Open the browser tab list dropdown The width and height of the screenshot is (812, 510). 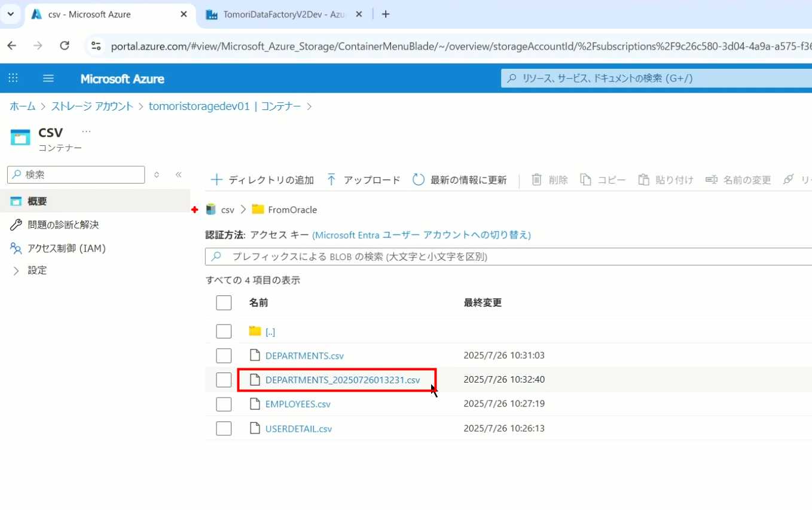(x=10, y=14)
